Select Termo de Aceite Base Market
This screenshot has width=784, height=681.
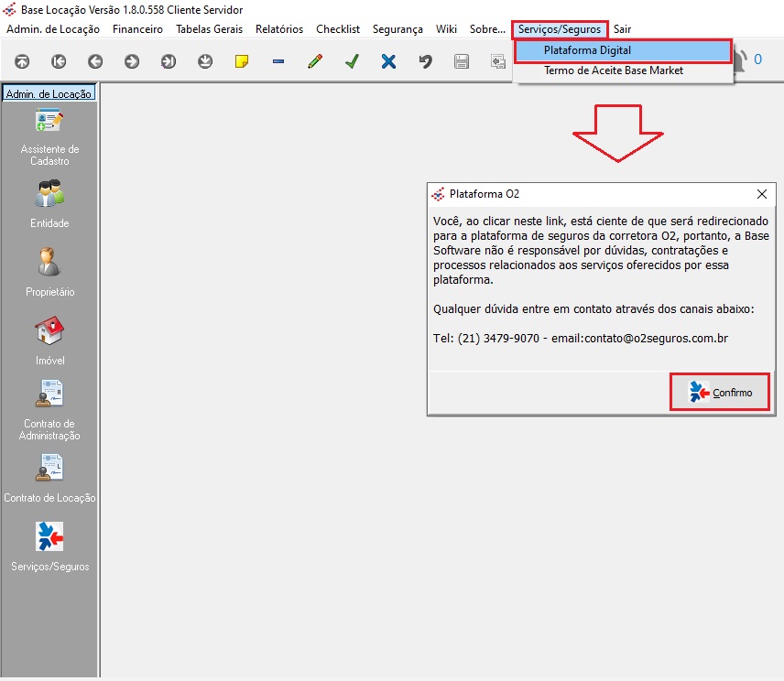613,70
